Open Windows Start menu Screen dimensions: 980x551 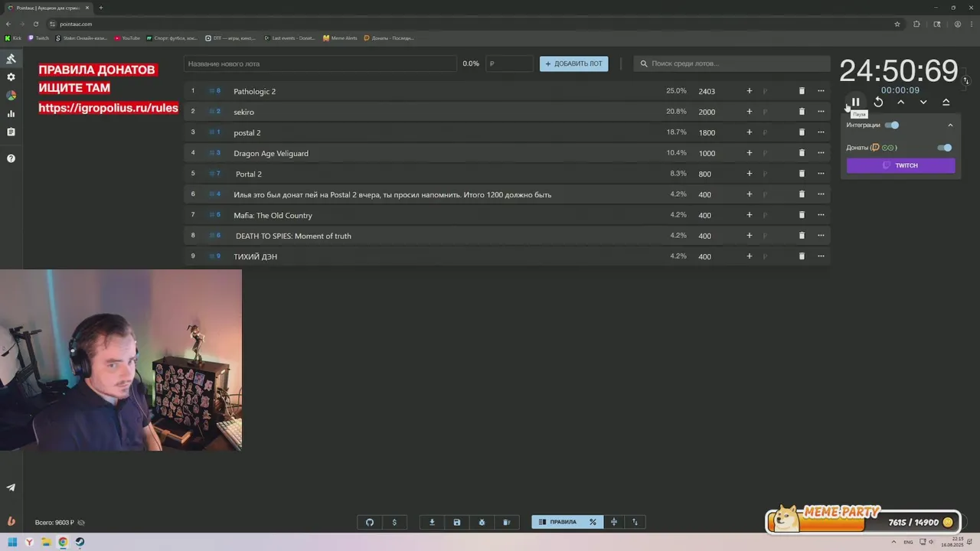pos(12,542)
